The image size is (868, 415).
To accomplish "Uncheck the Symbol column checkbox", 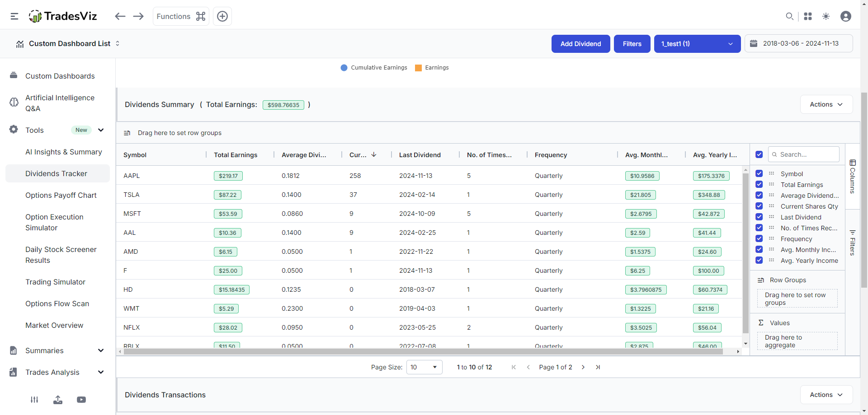I will coord(759,173).
